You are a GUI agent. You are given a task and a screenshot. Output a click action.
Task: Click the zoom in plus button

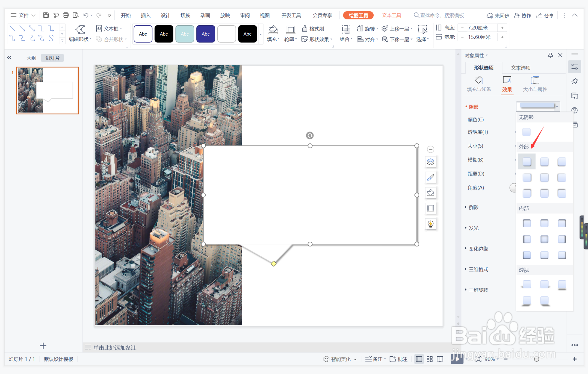(x=574, y=359)
